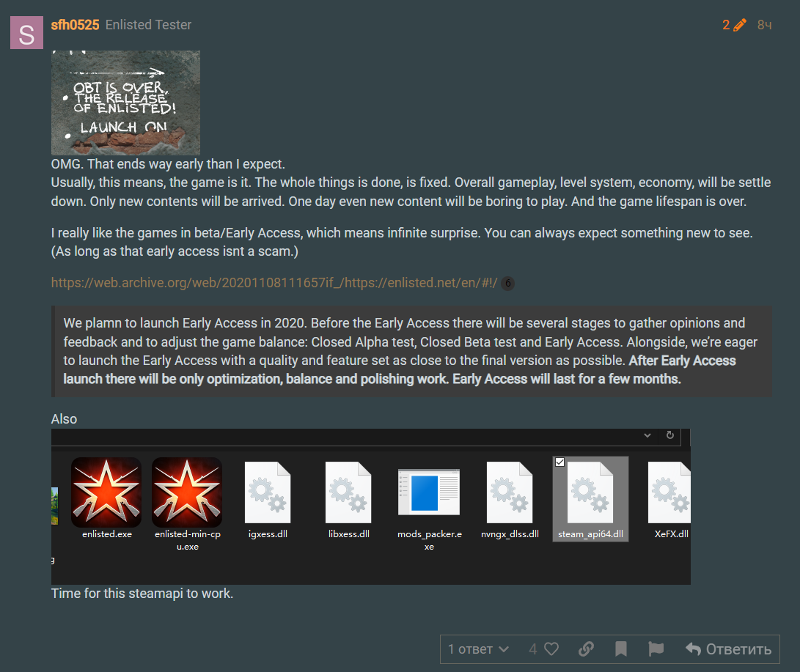
Task: Open the explorer address bar dropdown chevron
Action: coord(647,435)
